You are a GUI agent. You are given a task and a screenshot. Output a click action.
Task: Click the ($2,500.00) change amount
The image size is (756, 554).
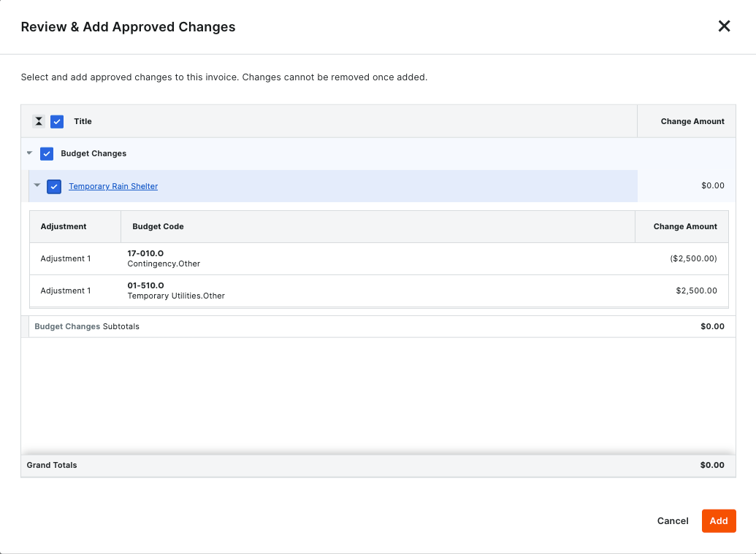pyautogui.click(x=693, y=258)
